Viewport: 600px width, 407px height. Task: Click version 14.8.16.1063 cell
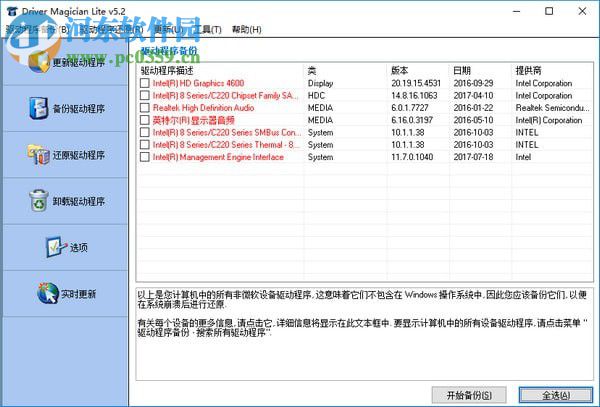pyautogui.click(x=414, y=95)
